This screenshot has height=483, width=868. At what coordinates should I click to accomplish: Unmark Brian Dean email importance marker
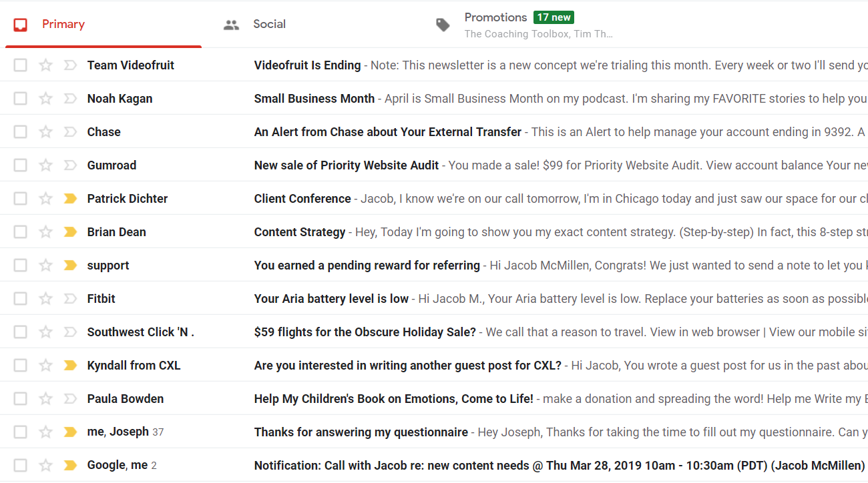pos(70,231)
